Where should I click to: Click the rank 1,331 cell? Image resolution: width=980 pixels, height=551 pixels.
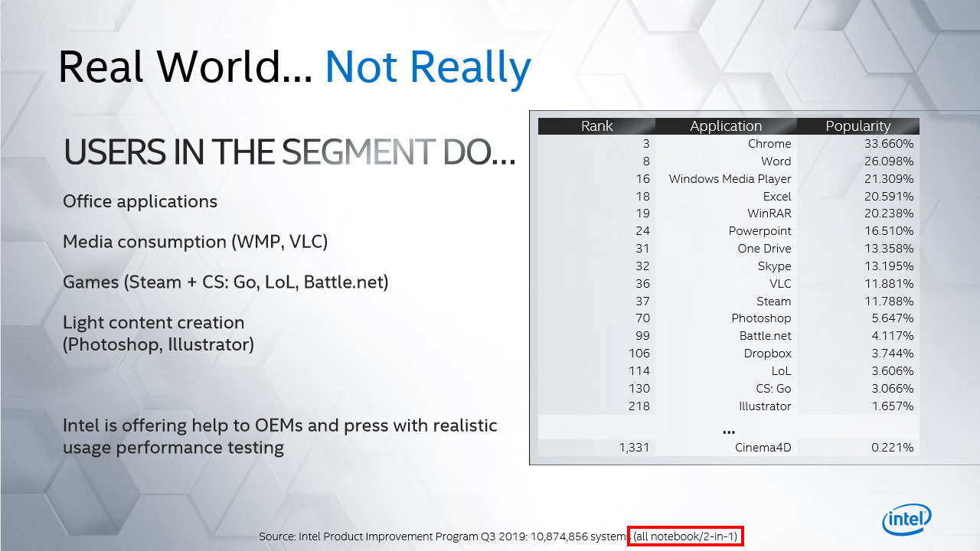click(x=634, y=448)
